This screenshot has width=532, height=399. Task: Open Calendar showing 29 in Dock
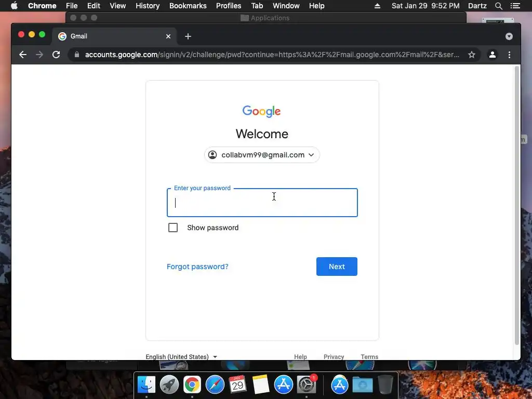(x=237, y=384)
